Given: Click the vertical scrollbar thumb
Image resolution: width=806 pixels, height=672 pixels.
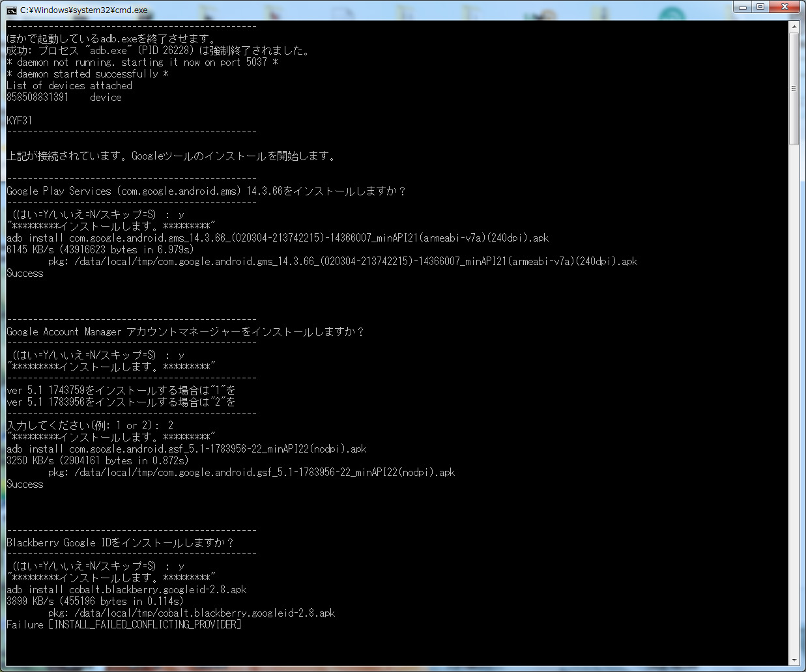Looking at the screenshot, I should tap(794, 89).
